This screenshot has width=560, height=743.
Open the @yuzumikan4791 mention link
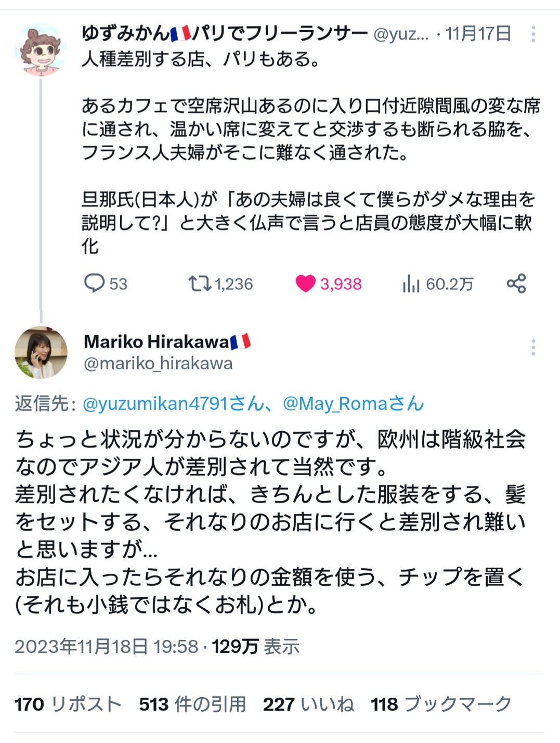173,404
